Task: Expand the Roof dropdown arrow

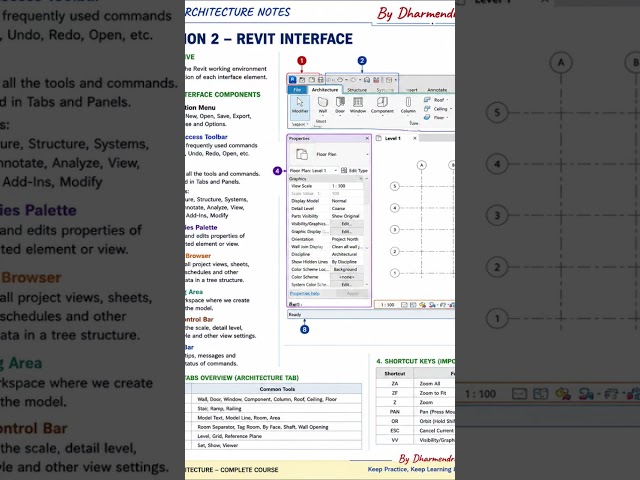Action: 447,100
